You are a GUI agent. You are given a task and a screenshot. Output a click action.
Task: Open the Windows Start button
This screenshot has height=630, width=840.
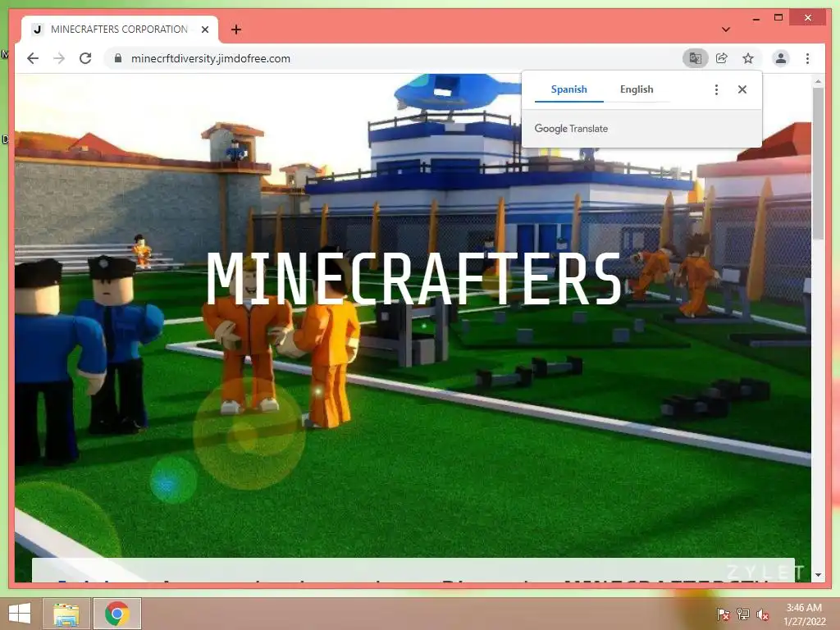(20, 614)
